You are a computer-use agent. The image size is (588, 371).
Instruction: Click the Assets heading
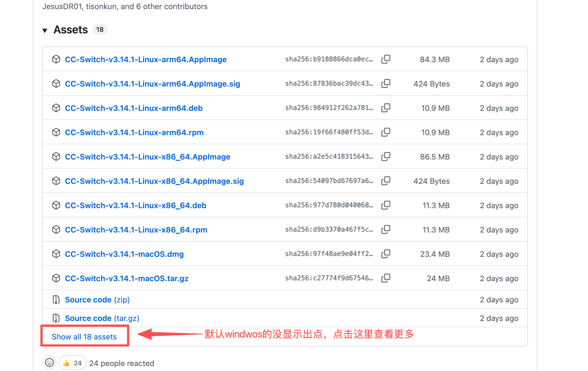tap(71, 30)
